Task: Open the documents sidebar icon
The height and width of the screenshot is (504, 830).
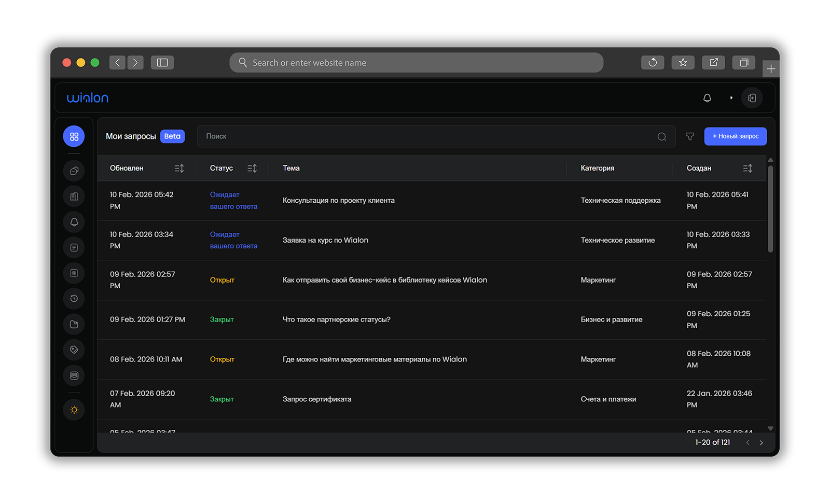Action: click(74, 247)
